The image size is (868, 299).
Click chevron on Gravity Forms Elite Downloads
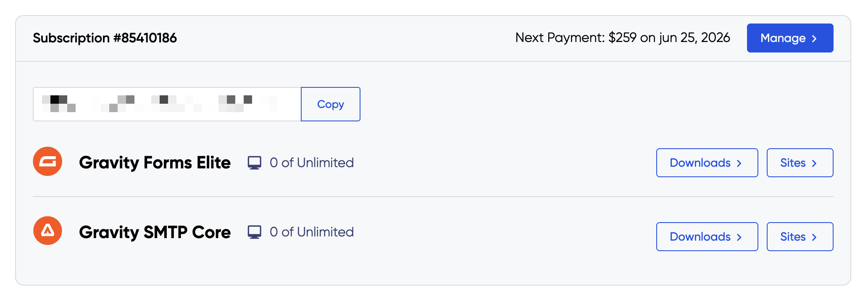[739, 163]
